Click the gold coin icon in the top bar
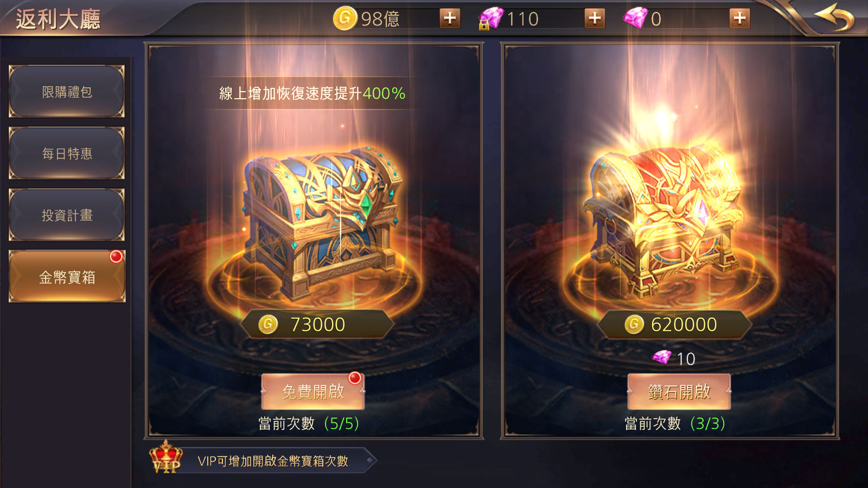This screenshot has height=488, width=868. [345, 18]
